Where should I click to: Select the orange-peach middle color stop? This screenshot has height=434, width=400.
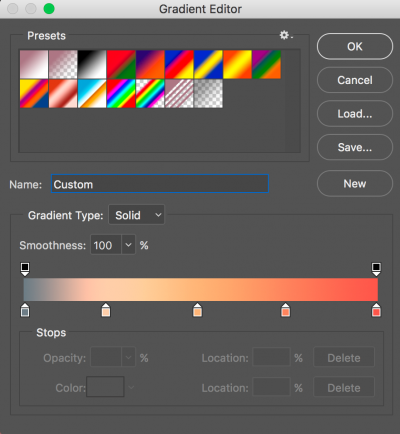click(197, 310)
